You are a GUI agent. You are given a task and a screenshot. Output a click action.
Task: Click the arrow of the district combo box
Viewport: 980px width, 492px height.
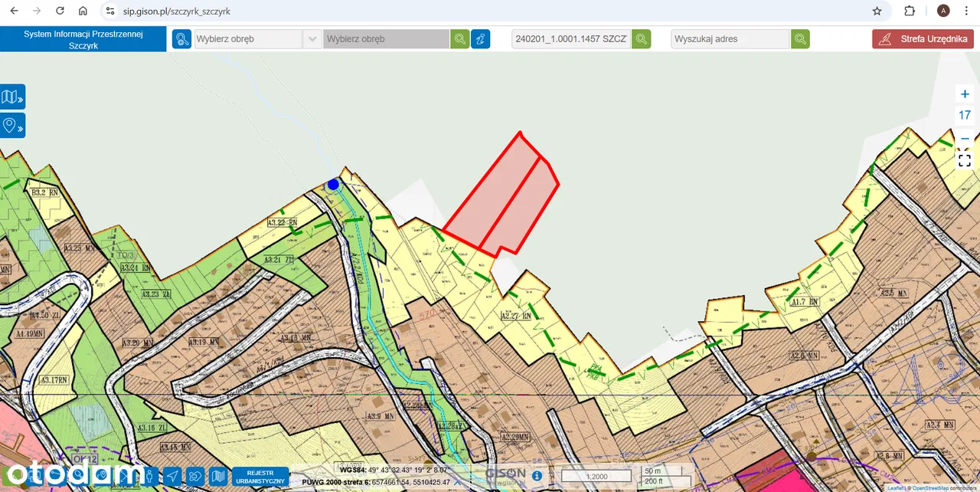[x=312, y=39]
